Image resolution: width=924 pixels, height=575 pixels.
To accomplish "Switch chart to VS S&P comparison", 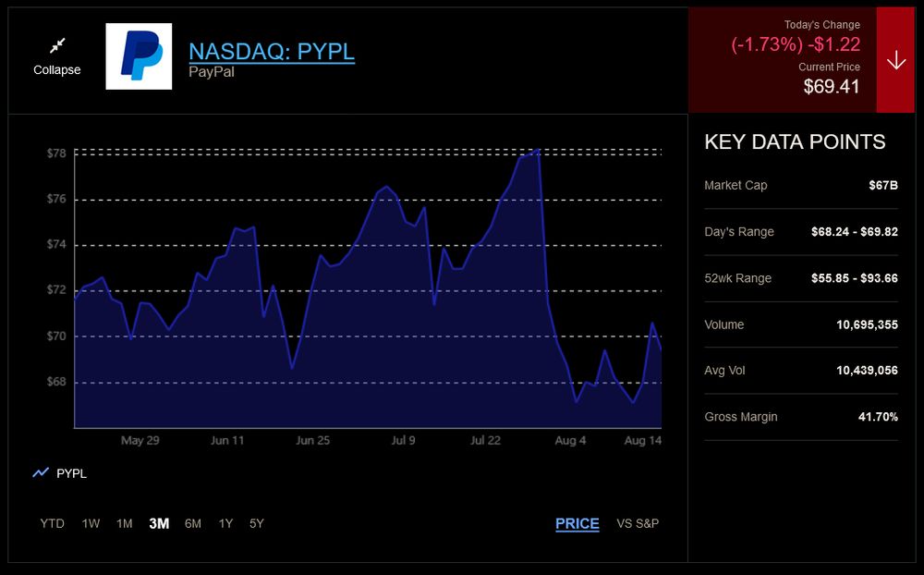I will coord(638,523).
